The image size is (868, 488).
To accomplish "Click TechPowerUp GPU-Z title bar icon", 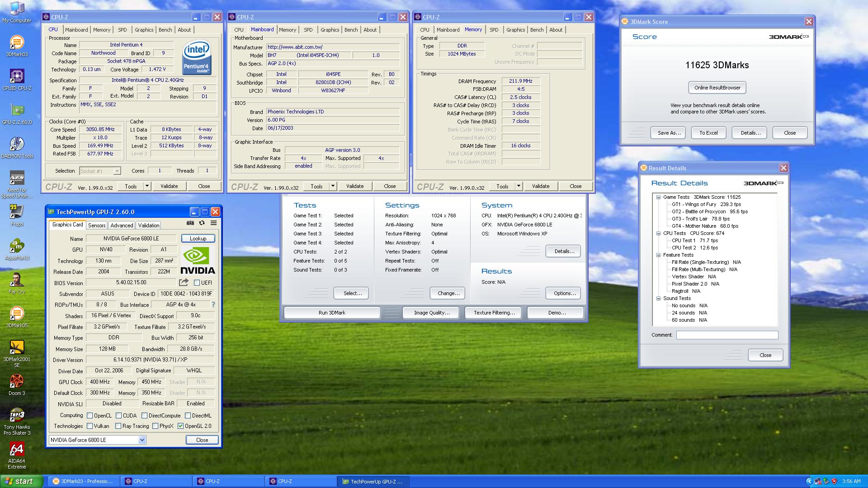I will click(51, 211).
